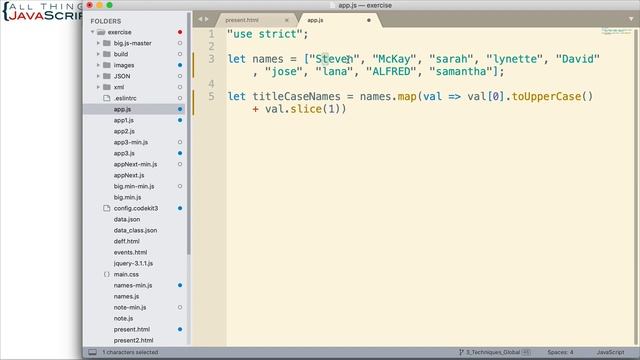The height and width of the screenshot is (360, 640).
Task: Open present2.html in the sidebar
Action: click(133, 340)
